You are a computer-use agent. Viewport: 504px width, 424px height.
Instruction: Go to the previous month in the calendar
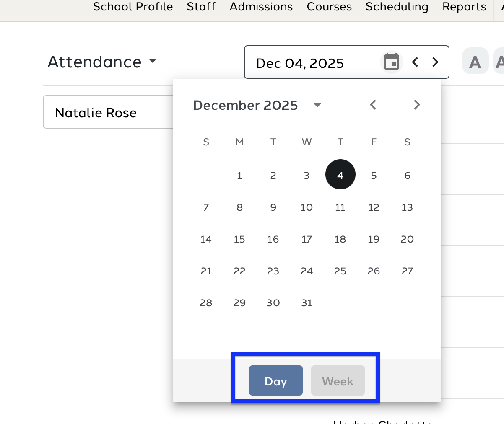373,105
